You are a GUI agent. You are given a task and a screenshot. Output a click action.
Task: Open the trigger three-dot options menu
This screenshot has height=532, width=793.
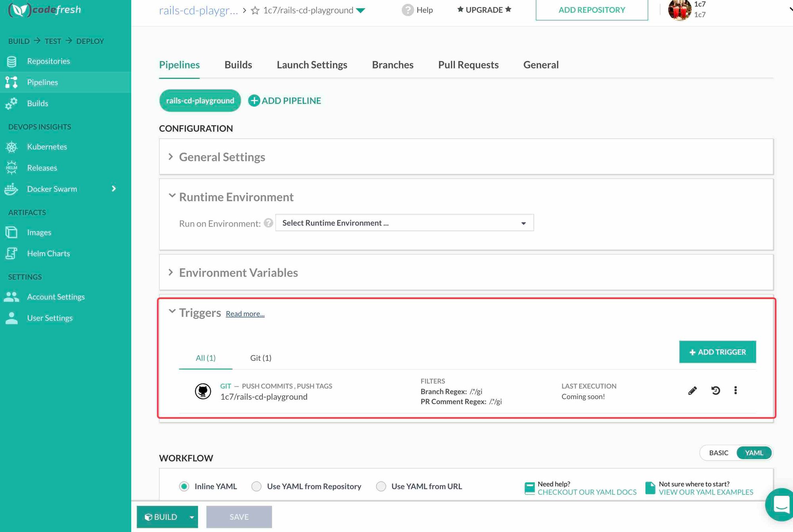pos(736,391)
